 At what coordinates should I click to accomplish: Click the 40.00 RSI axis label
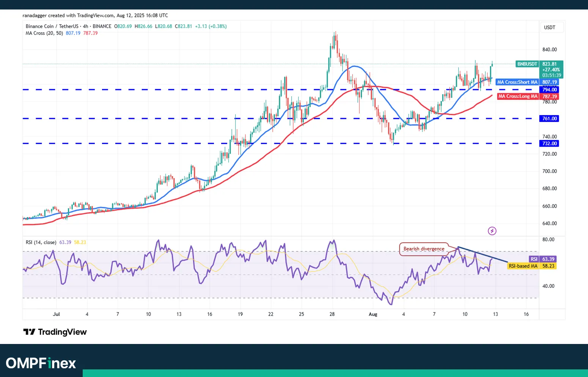click(548, 286)
